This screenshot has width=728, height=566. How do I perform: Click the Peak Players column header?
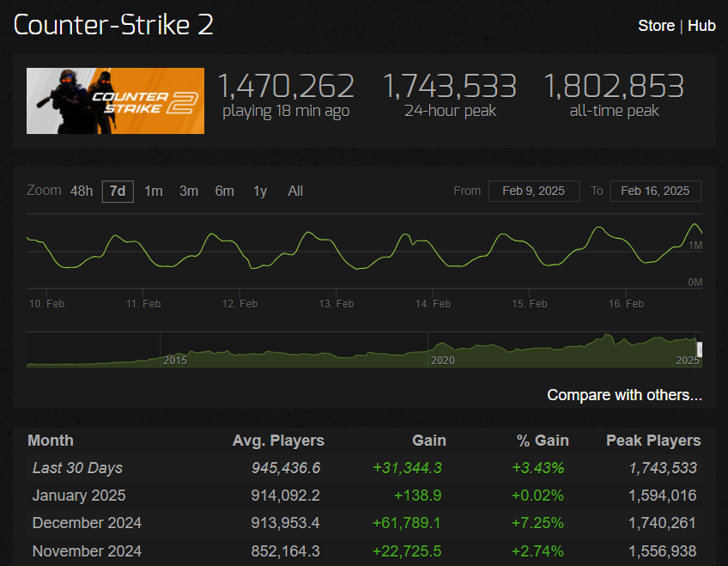[x=653, y=441]
